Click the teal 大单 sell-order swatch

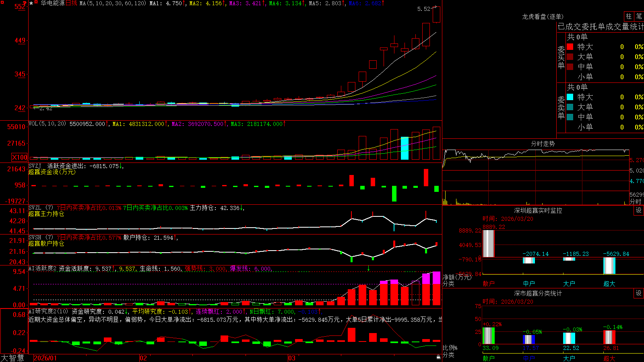[x=570, y=107]
